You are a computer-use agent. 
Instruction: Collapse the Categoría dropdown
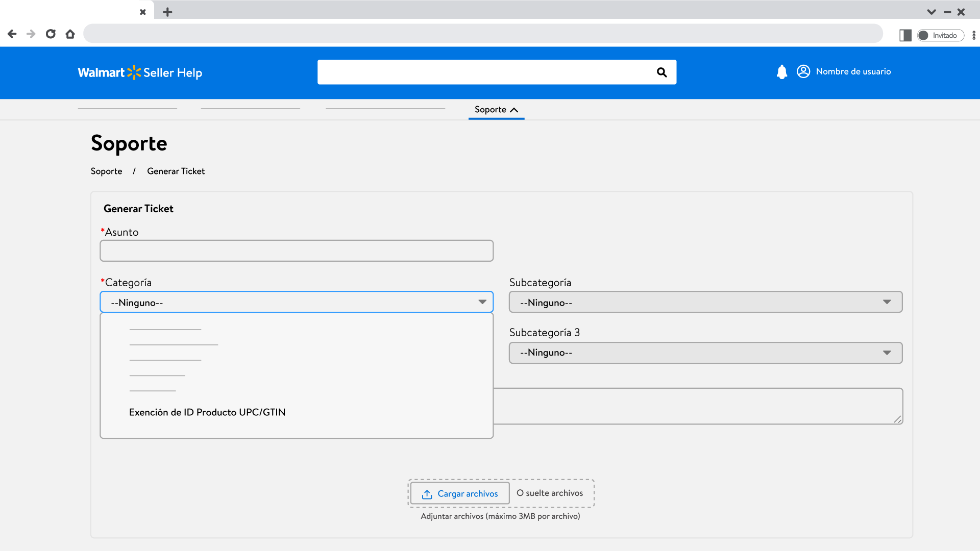[x=482, y=302]
